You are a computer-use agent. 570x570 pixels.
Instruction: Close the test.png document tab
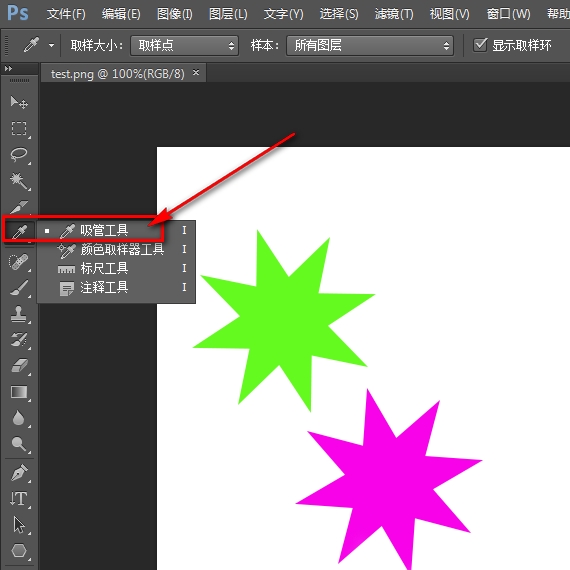(x=196, y=73)
